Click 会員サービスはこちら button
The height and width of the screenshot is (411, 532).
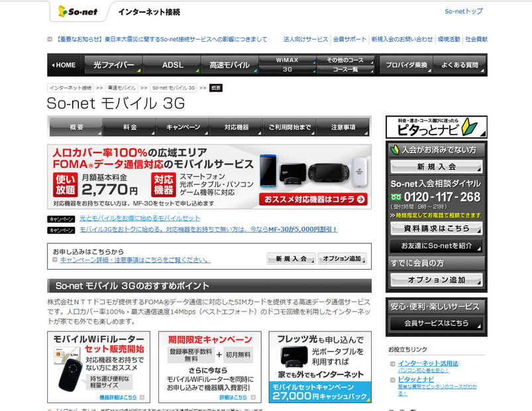(437, 323)
